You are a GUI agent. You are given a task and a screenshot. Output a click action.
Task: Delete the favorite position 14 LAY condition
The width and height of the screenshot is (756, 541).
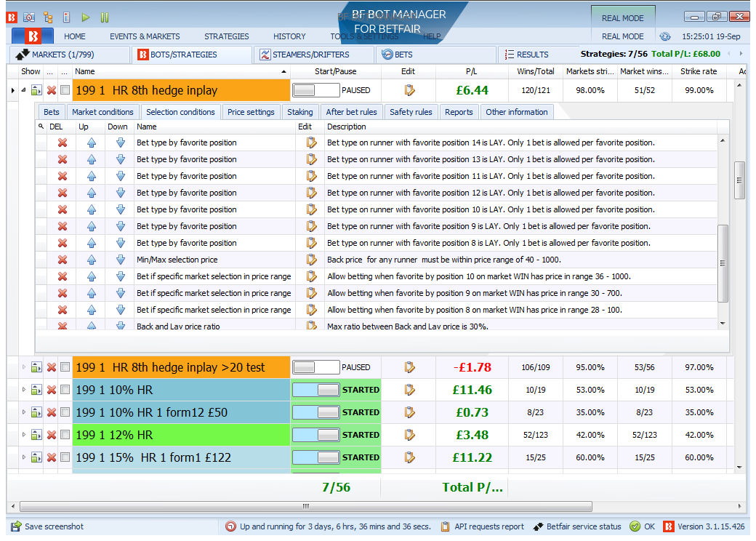pyautogui.click(x=63, y=143)
